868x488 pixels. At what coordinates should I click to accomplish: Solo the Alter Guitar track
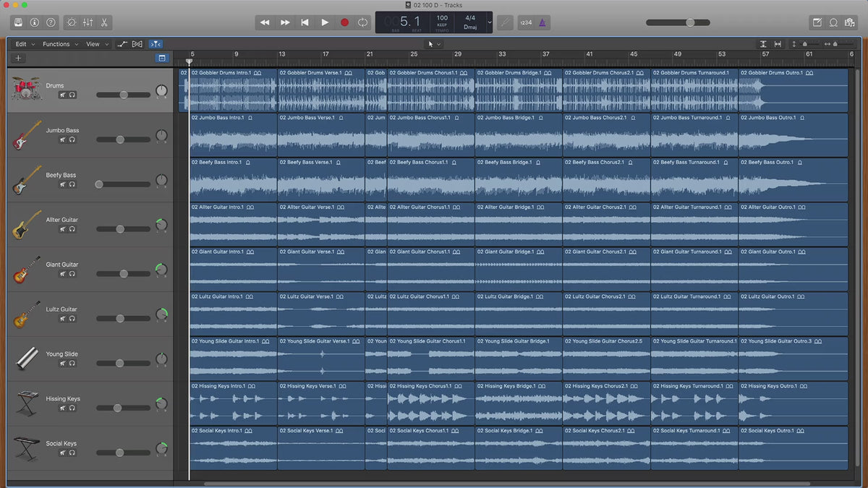(72, 229)
